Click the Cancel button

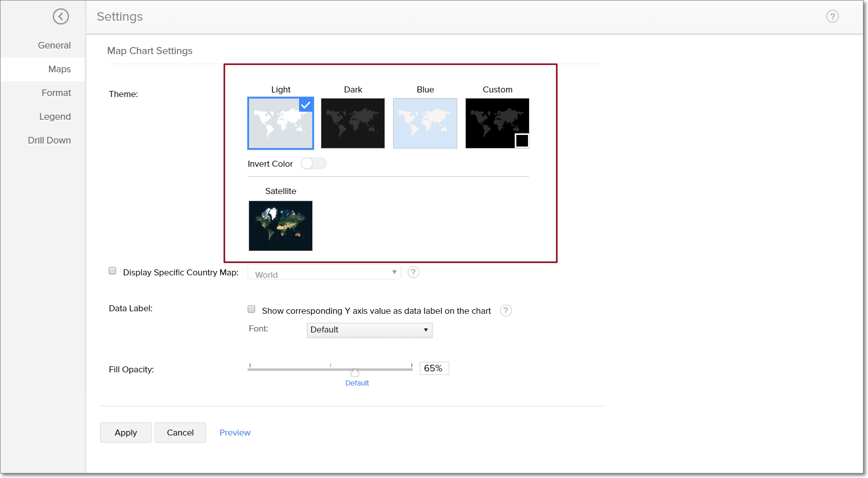(180, 433)
